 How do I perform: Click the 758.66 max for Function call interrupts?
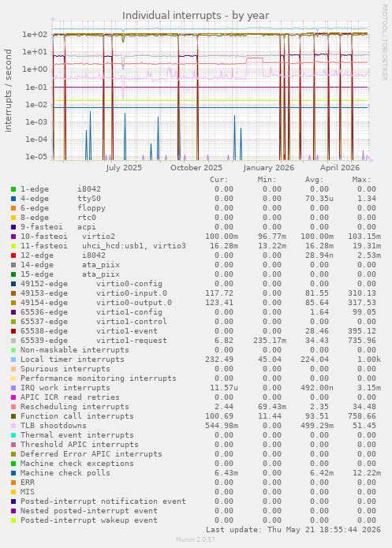[x=362, y=416]
